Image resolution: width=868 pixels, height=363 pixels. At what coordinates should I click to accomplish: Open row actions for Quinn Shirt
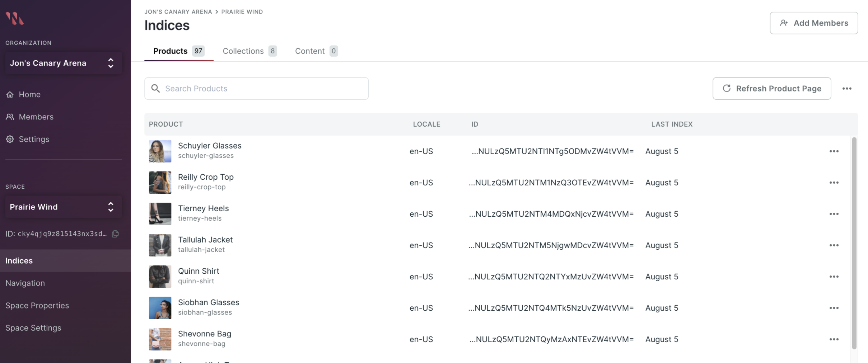834,277
